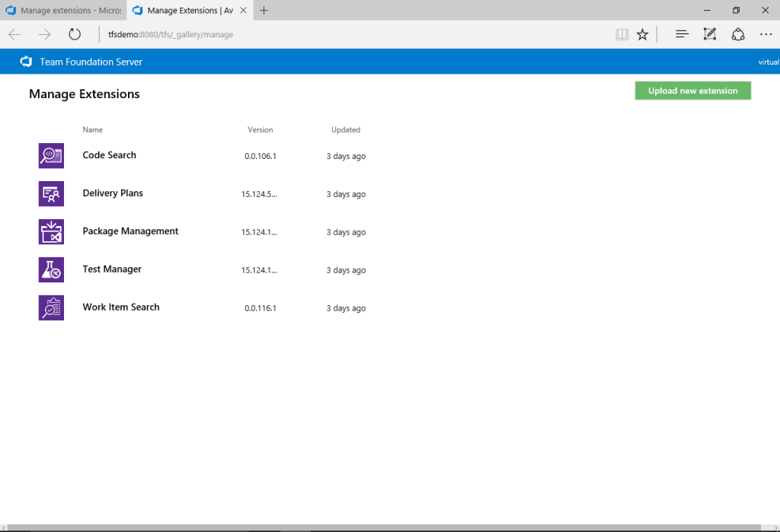This screenshot has width=780, height=532.
Task: Click Upload new extension
Action: click(x=692, y=90)
